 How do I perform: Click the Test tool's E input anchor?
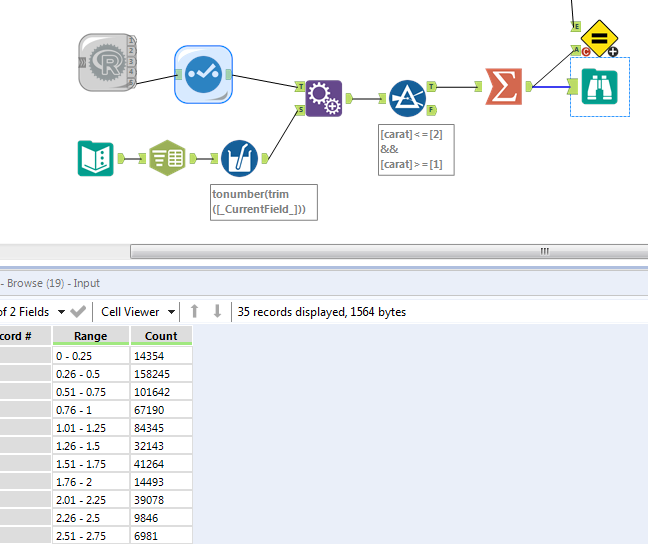(x=576, y=27)
